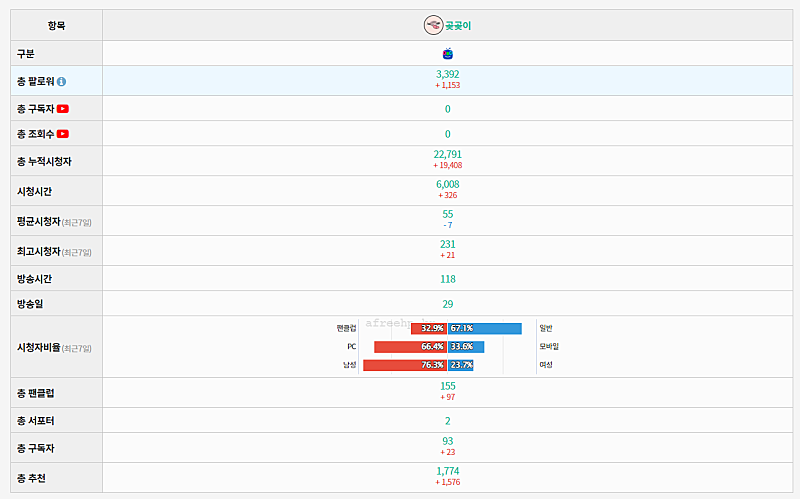
Task: Click the blue 67.1% general viewer bar
Action: point(485,328)
